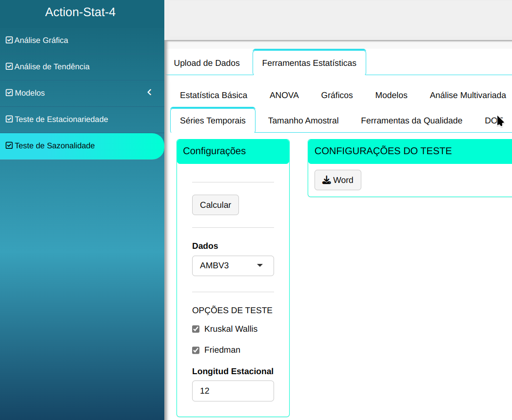
Task: Click the Modelos sidebar check icon
Action: tap(9, 93)
